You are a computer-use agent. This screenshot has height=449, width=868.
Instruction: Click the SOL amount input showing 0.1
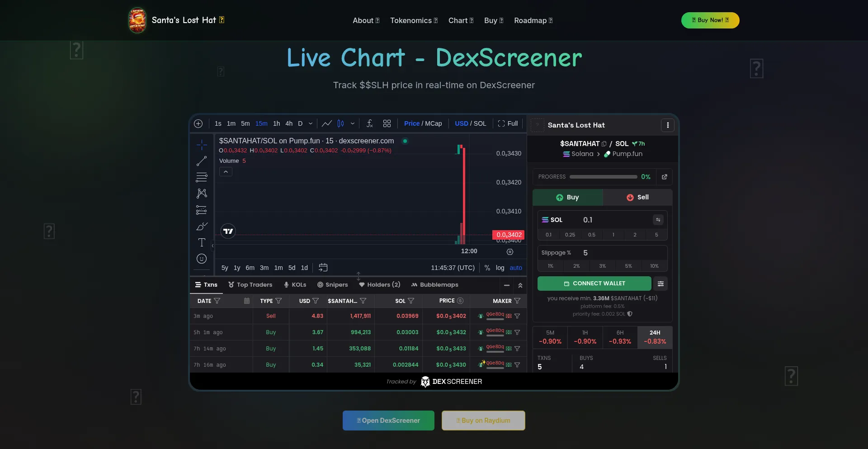pyautogui.click(x=588, y=220)
